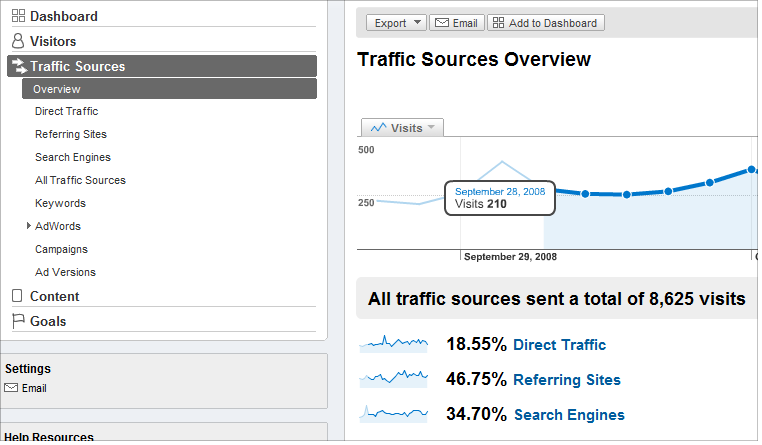762x445 pixels.
Task: Click the Help Resources heading
Action: (49, 437)
